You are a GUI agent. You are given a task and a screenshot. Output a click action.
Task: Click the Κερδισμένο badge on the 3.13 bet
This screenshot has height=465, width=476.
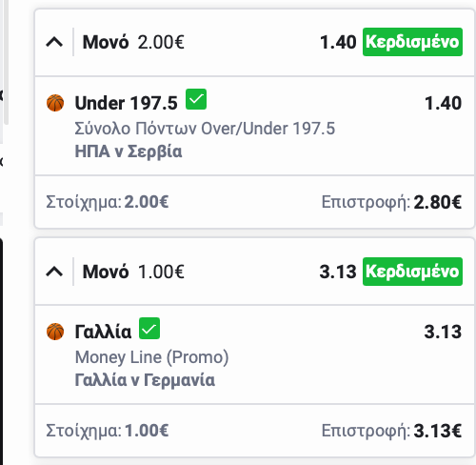tap(412, 272)
